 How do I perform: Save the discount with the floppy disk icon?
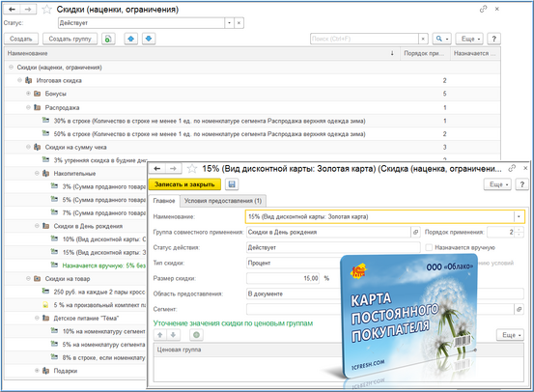(232, 184)
